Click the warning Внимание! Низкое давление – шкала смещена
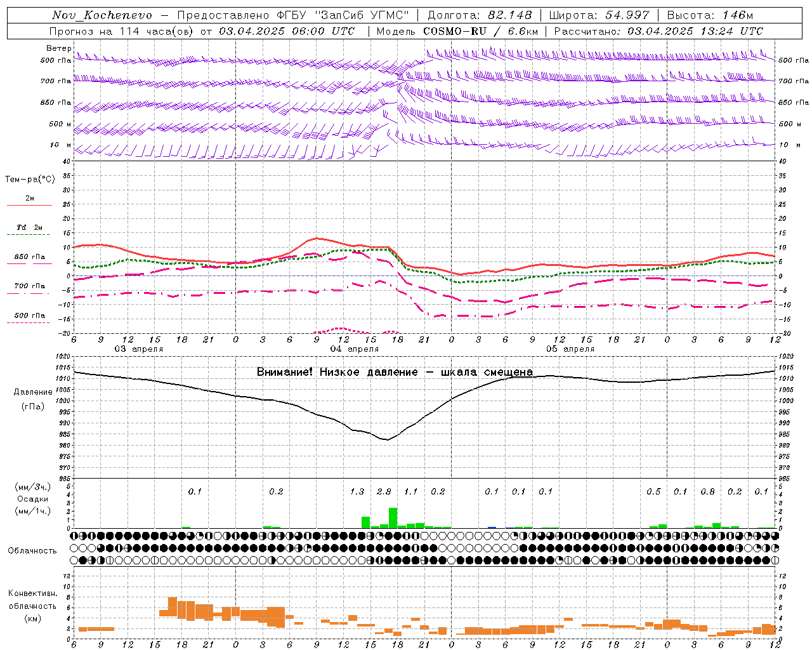This screenshot has height=650, width=812. click(x=395, y=372)
